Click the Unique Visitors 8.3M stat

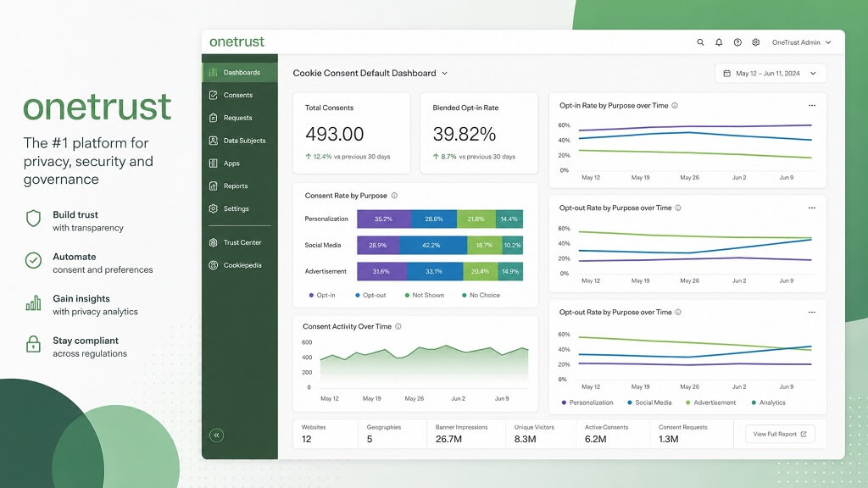coord(534,434)
